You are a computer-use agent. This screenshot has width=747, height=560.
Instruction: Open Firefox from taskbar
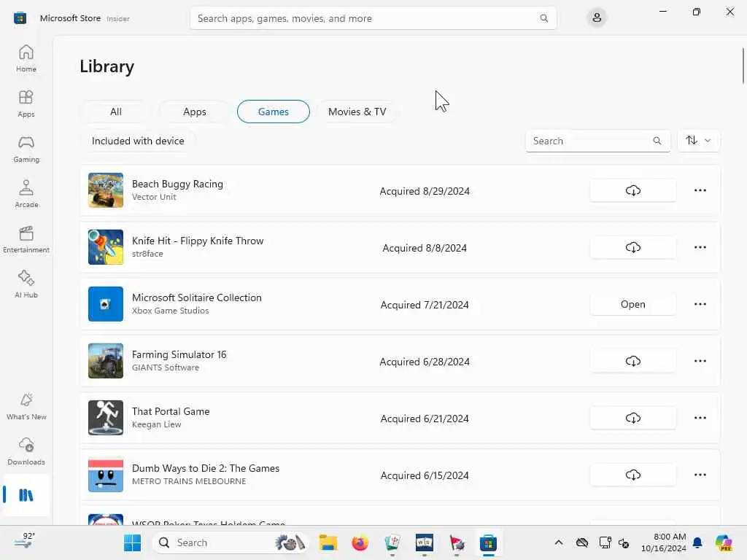click(x=360, y=542)
